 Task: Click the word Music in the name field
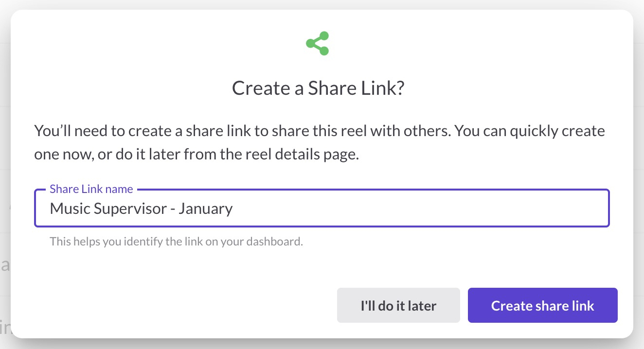tap(70, 209)
